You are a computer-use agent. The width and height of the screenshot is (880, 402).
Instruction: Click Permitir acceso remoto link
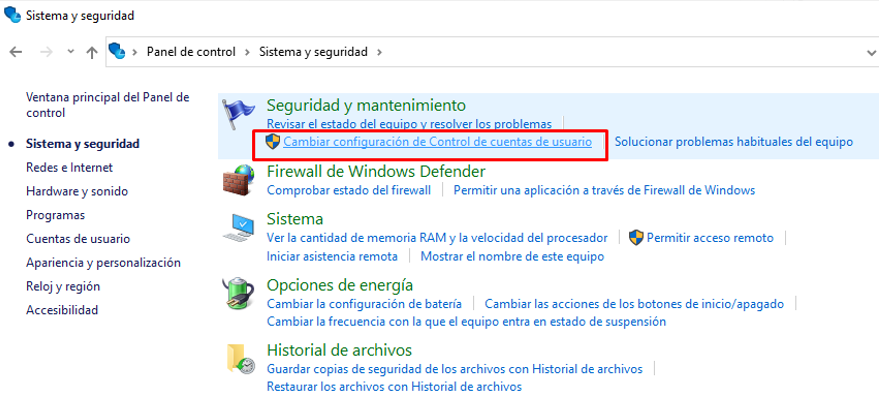coord(710,238)
